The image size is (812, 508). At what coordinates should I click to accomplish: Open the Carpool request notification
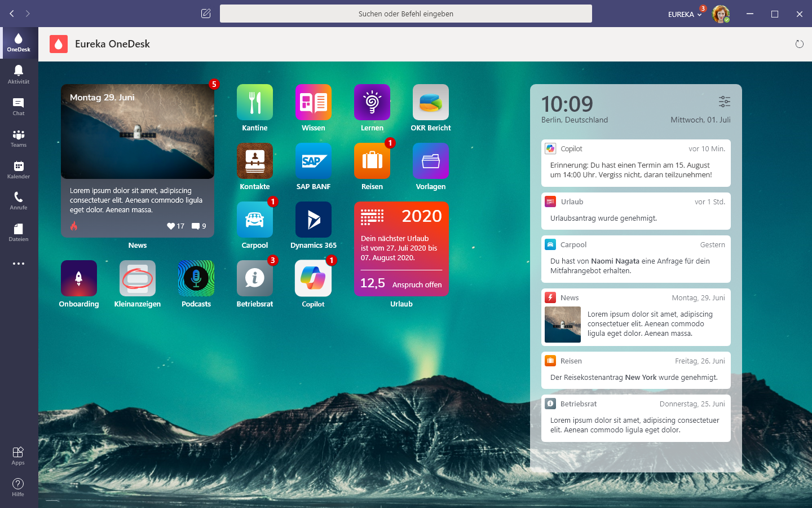pyautogui.click(x=636, y=259)
